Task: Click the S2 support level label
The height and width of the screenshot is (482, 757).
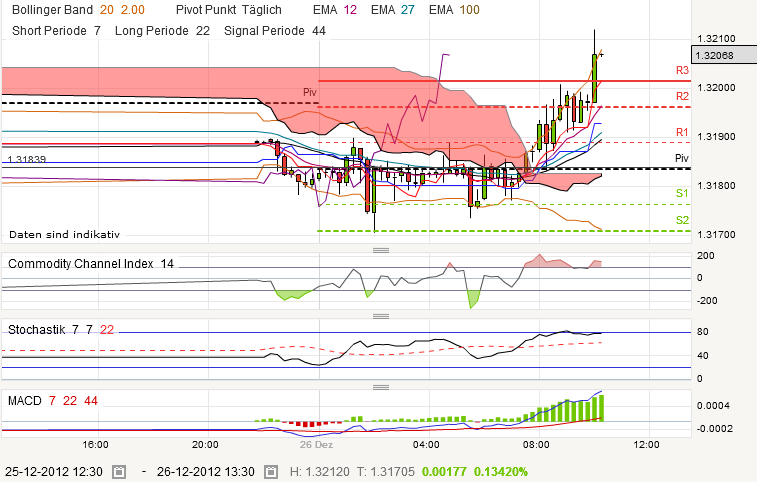Action: (682, 220)
